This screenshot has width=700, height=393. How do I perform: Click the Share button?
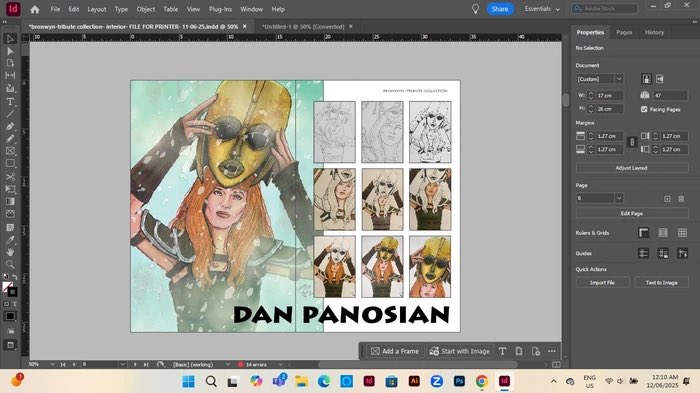[500, 9]
